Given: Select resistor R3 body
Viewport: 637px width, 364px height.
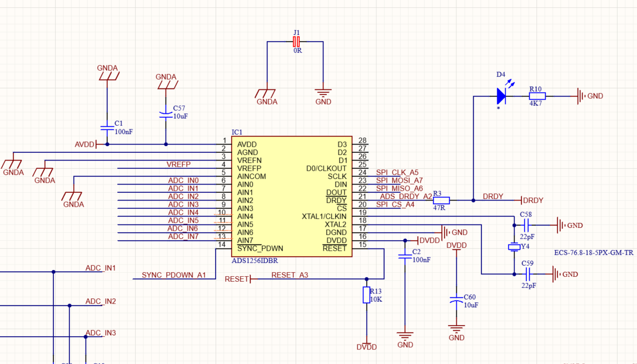Looking at the screenshot, I should click(441, 200).
